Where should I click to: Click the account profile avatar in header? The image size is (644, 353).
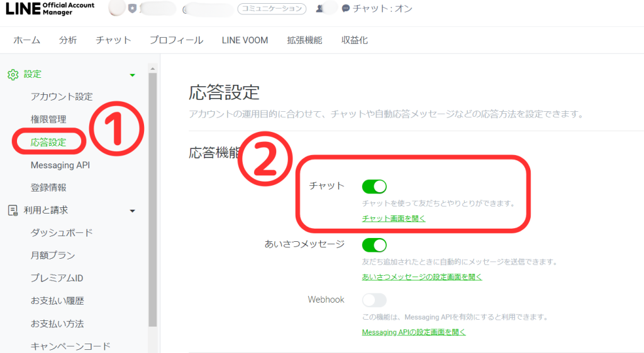(x=116, y=8)
